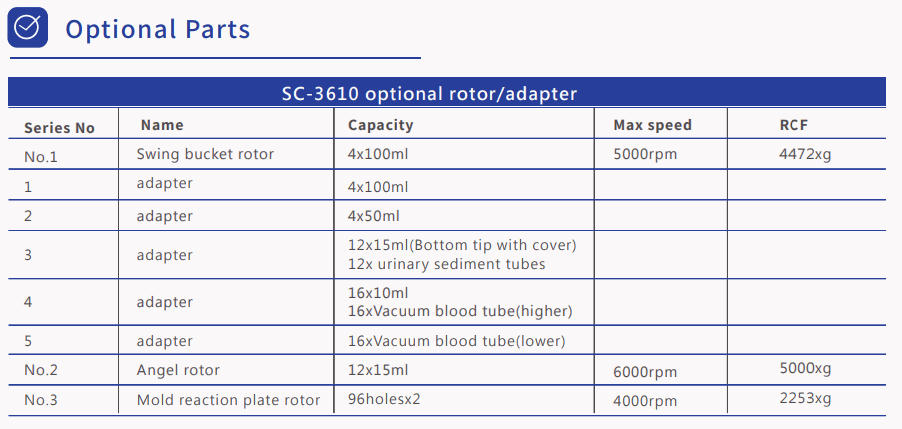Select the Mold reaction plate rotor cell
The height and width of the screenshot is (429, 902).
click(x=228, y=400)
